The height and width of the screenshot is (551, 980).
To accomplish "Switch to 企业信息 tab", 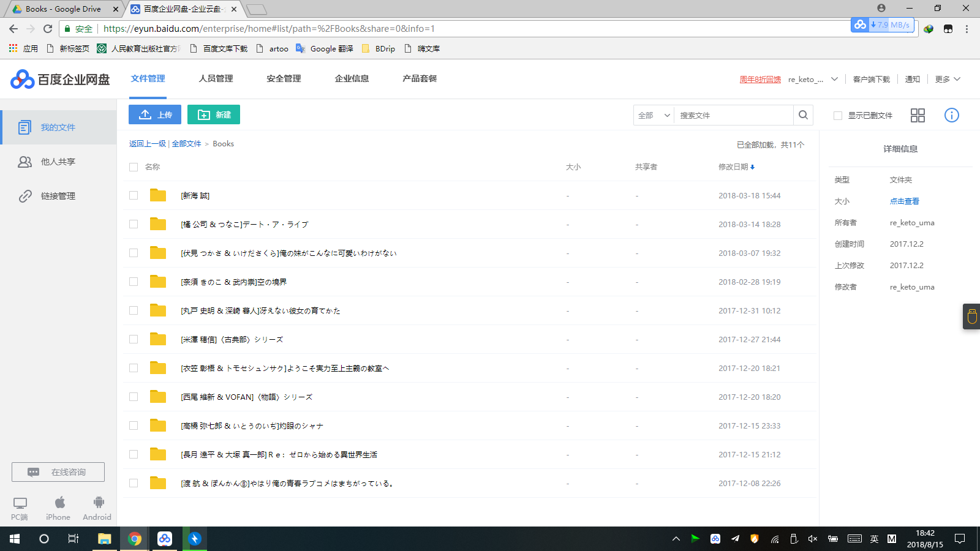I will [352, 78].
